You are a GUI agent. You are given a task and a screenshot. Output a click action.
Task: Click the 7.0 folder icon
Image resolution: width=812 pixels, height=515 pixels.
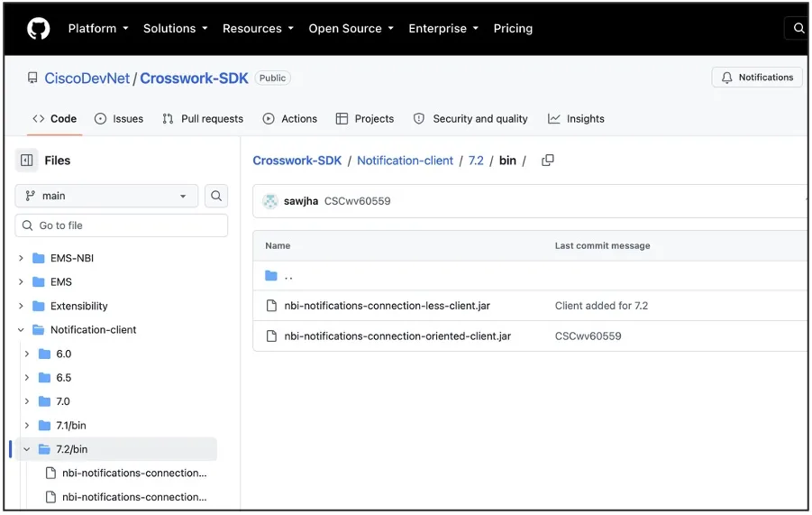point(44,401)
